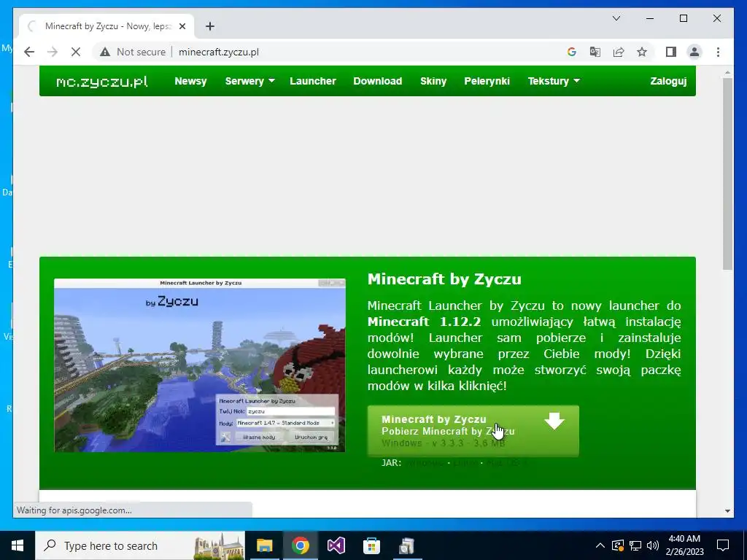
Task: Open the translate page icon
Action: coord(595,52)
